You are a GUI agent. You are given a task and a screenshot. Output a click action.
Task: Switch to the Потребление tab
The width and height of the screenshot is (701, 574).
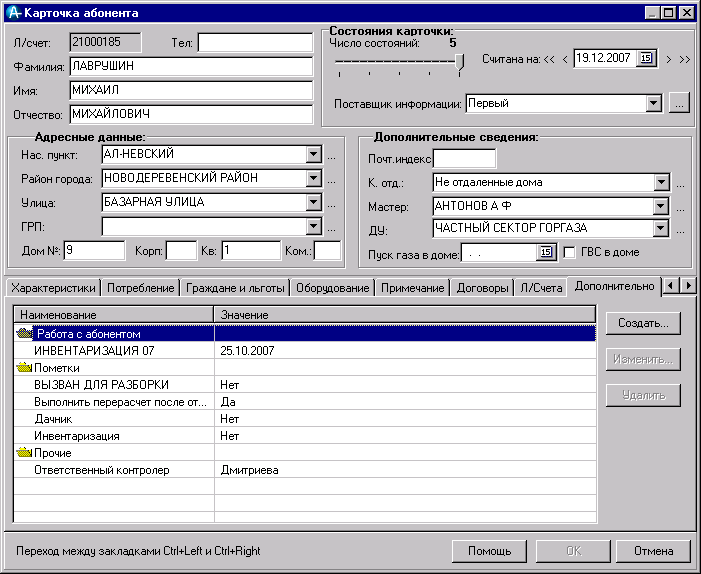coord(141,288)
